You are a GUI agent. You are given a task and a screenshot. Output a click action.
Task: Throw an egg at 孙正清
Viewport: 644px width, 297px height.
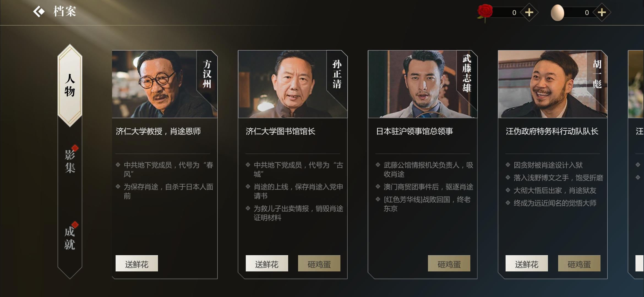(319, 263)
